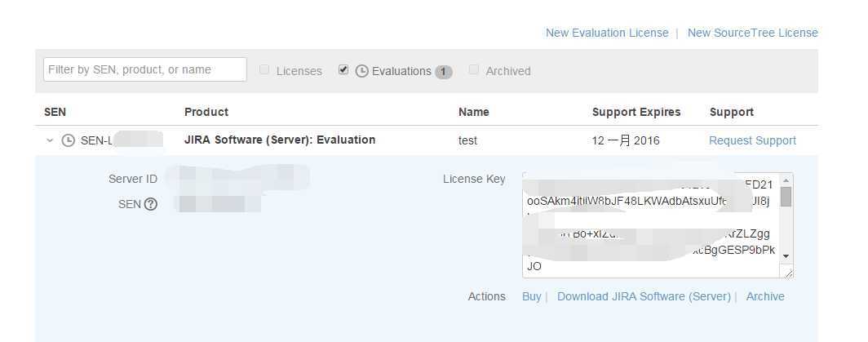The image size is (868, 342).
Task: Click the clock icon in the SEN-L row
Action: click(x=68, y=140)
